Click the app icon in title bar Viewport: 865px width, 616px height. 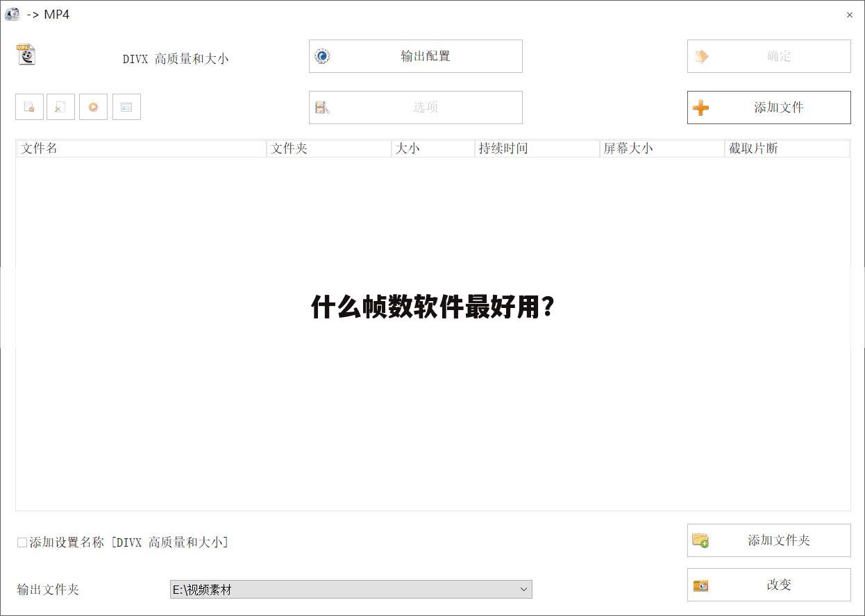[x=12, y=14]
